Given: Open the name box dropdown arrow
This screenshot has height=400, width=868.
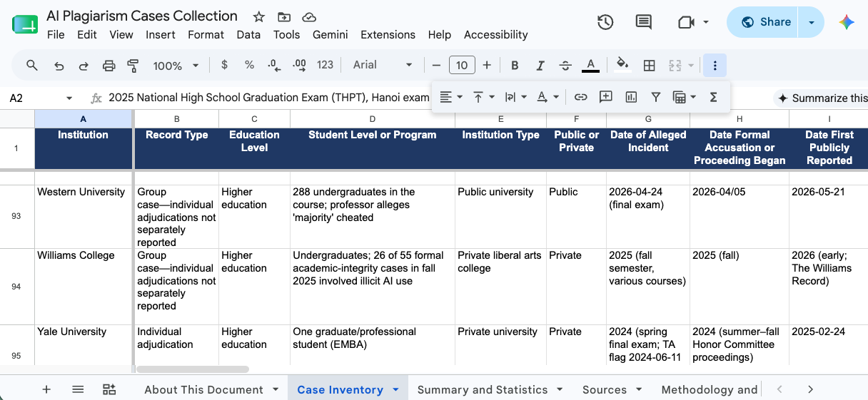Looking at the screenshot, I should [x=69, y=98].
